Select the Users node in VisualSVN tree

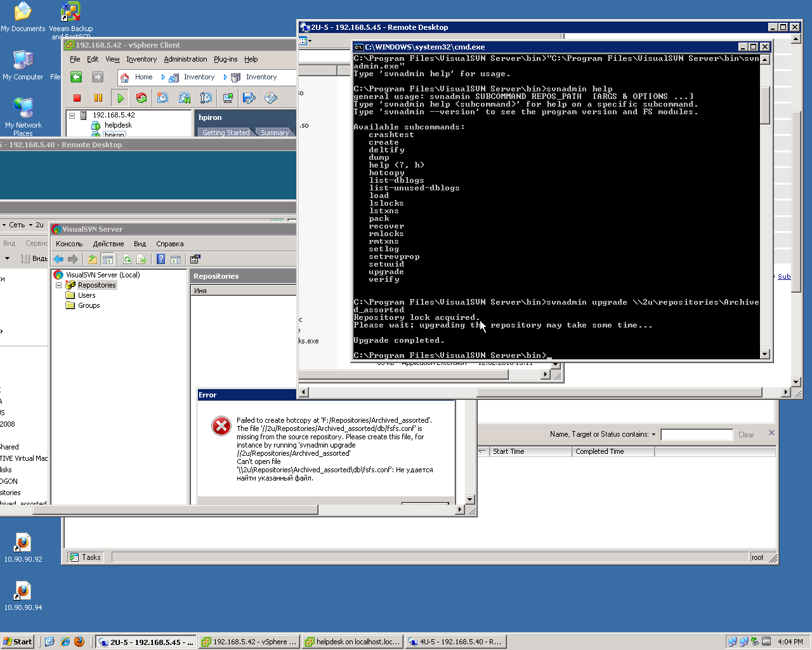point(87,296)
